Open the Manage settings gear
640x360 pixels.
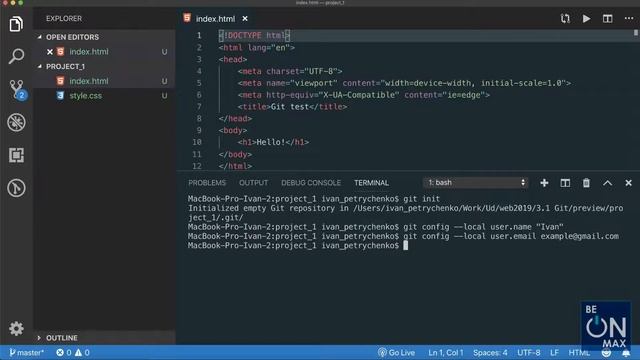click(x=16, y=329)
